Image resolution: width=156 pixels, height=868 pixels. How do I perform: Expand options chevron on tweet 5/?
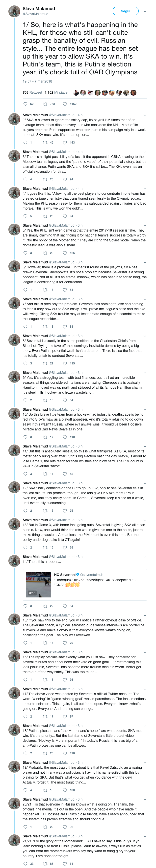(x=145, y=225)
